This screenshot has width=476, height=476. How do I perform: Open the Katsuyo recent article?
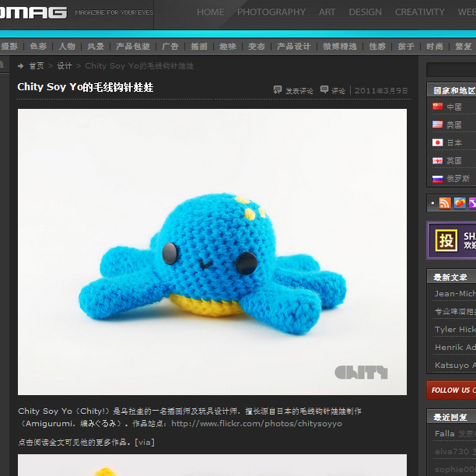click(455, 366)
